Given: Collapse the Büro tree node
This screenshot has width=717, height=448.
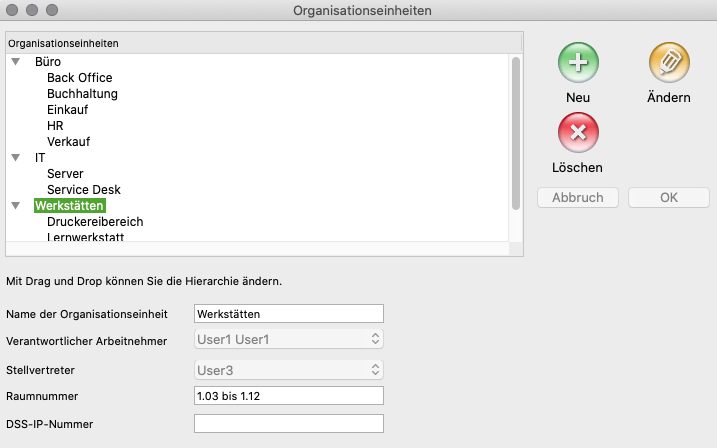Looking at the screenshot, I should 16,62.
